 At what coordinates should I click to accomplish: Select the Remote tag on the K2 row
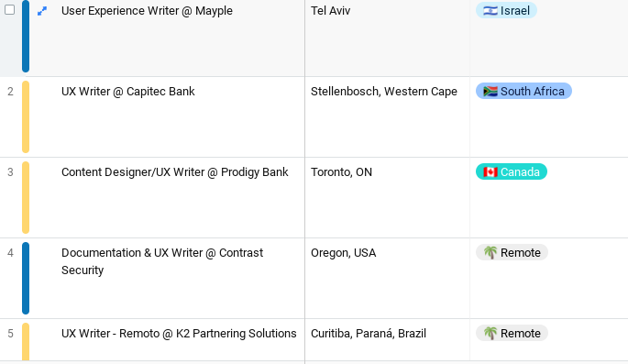point(512,333)
